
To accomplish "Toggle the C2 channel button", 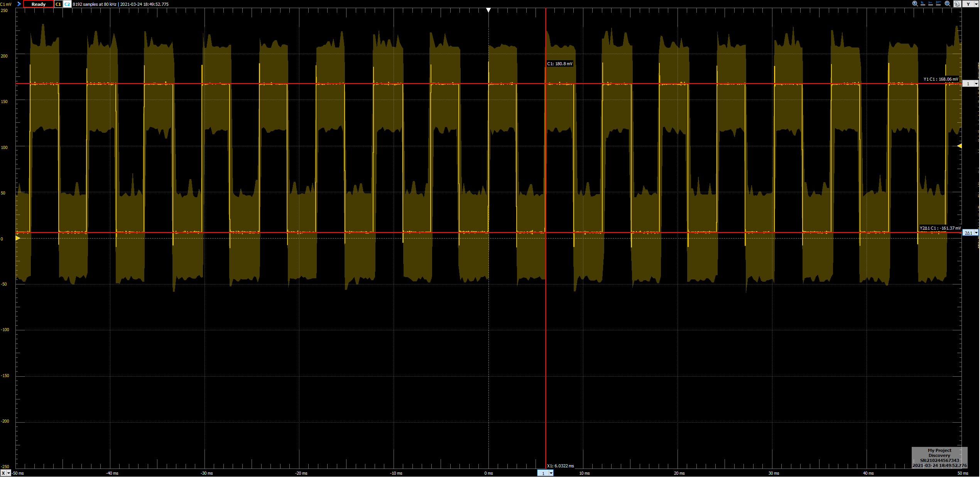I will 67,4.
